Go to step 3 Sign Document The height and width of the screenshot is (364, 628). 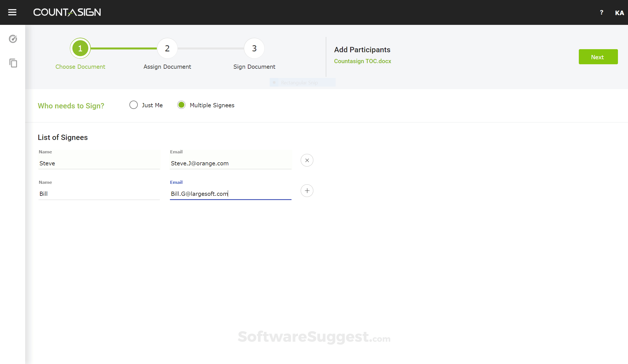click(x=254, y=48)
